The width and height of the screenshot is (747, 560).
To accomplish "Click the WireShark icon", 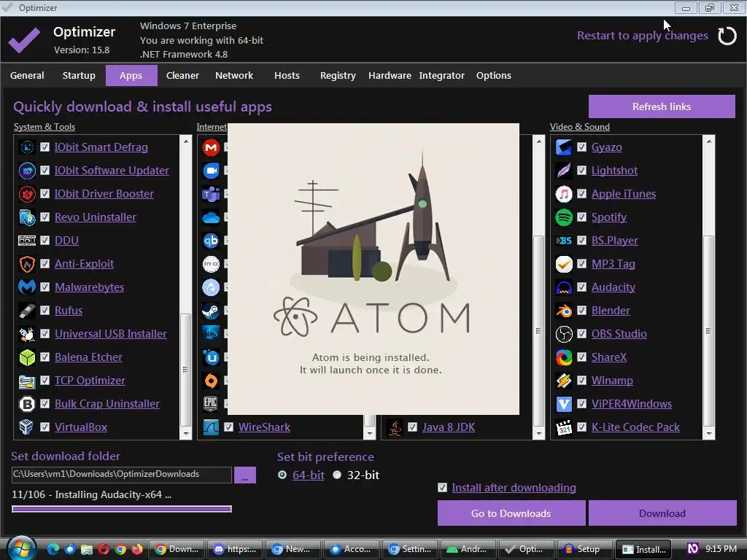I will point(211,427).
